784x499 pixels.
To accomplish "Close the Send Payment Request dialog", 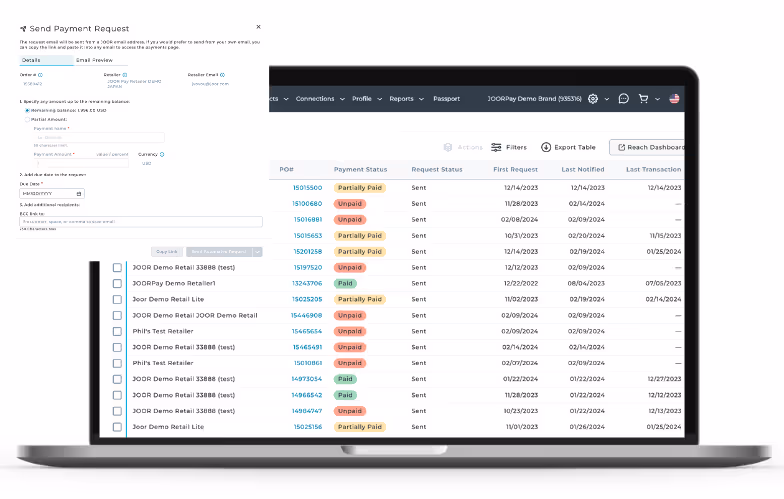I will coord(258,27).
